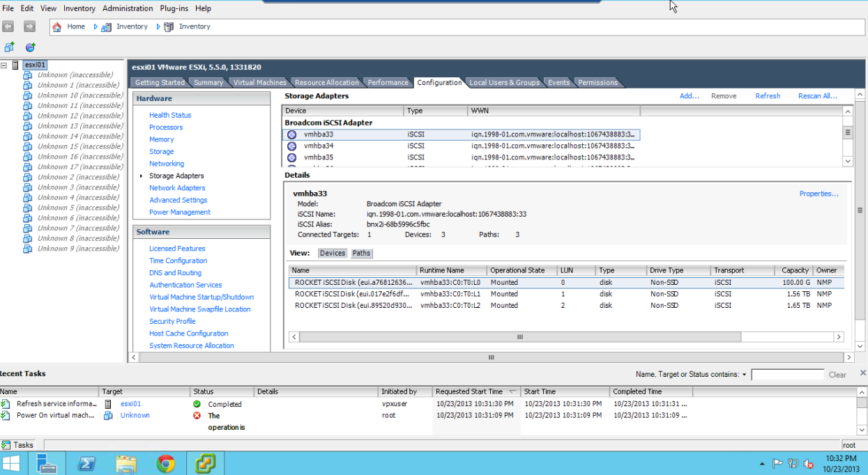Viewport: 868px width, 475px height.
Task: Click the vSphere Client taskbar icon
Action: [x=206, y=464]
